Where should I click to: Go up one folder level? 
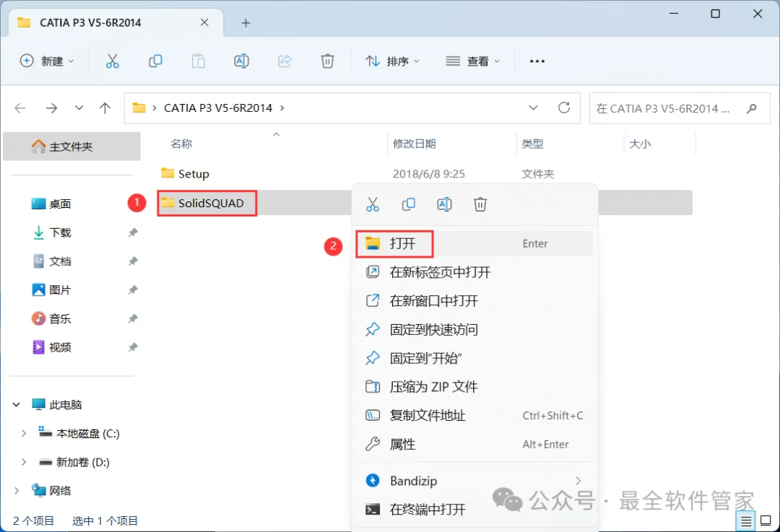coord(105,108)
